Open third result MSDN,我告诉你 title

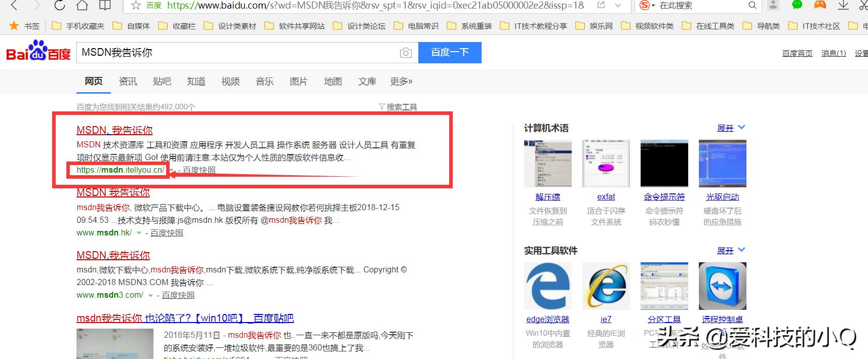point(113,255)
